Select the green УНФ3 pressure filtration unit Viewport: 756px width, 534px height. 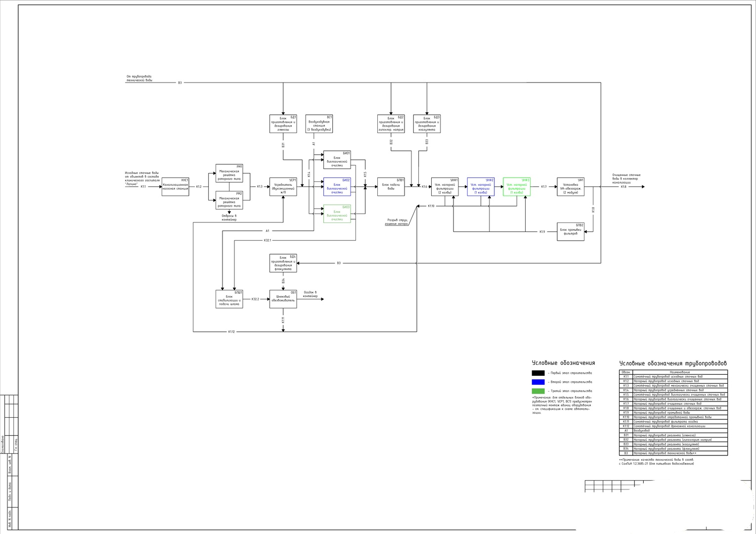click(517, 187)
